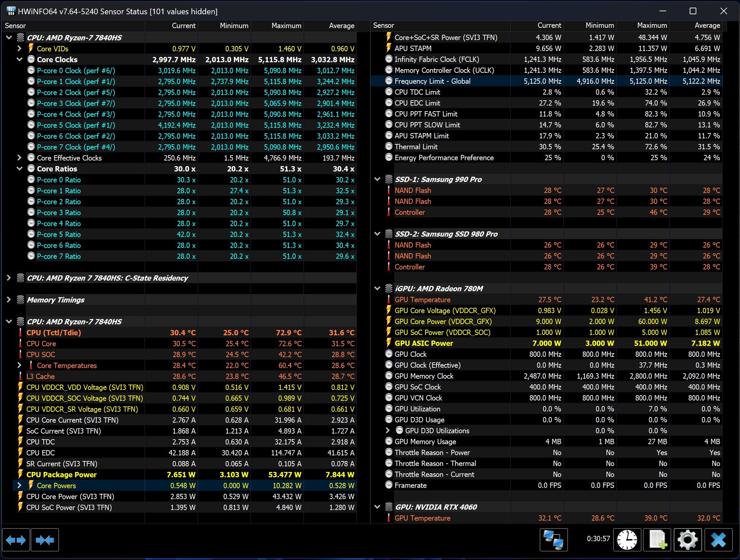The image size is (740, 560).
Task: Select the CPU Package Power row
Action: point(61,475)
